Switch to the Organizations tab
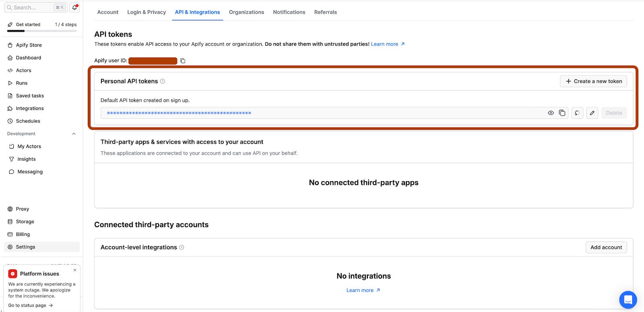 (246, 12)
